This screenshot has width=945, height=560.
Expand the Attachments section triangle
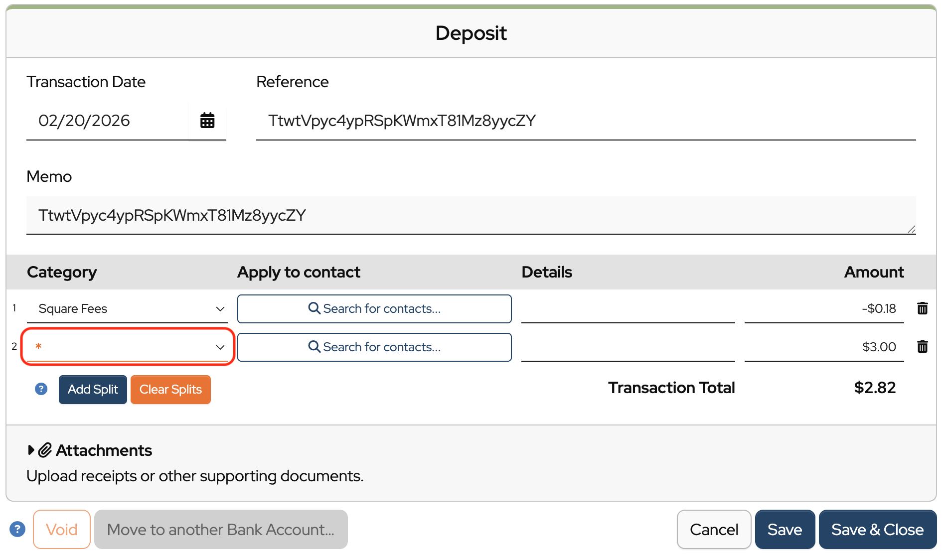pos(31,450)
